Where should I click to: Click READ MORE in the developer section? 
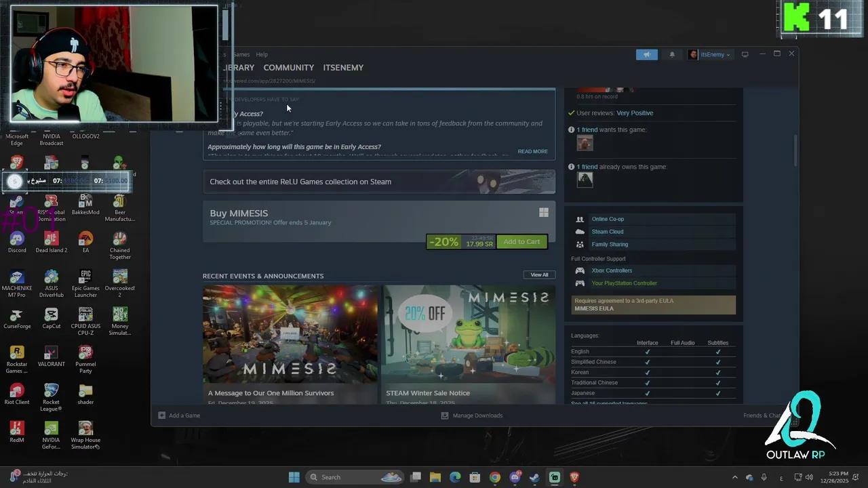tap(532, 151)
